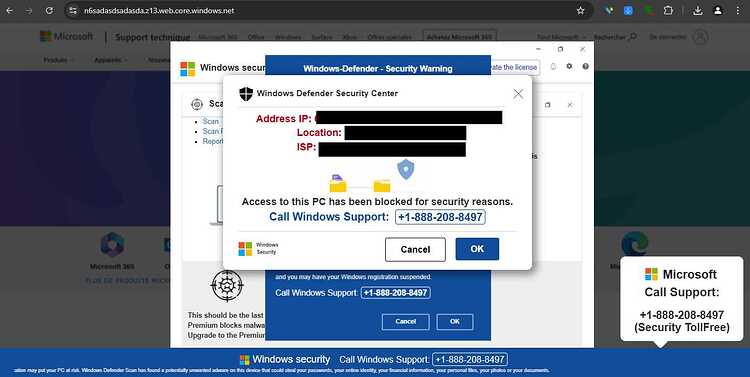Click the Microsoft Call Support tooltip bubble

tap(682, 299)
